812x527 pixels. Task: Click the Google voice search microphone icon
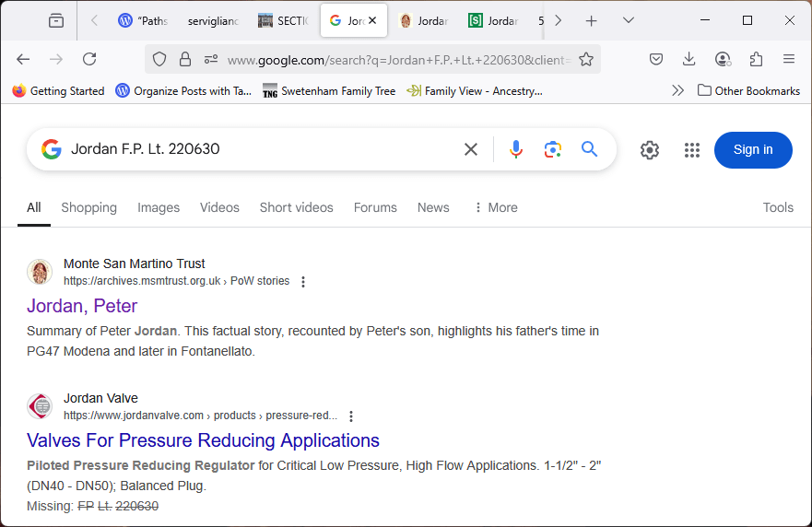click(x=516, y=149)
